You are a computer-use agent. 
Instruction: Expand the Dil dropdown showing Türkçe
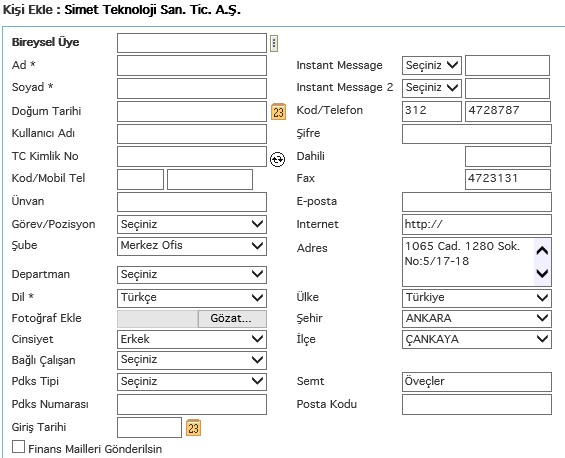192,298
